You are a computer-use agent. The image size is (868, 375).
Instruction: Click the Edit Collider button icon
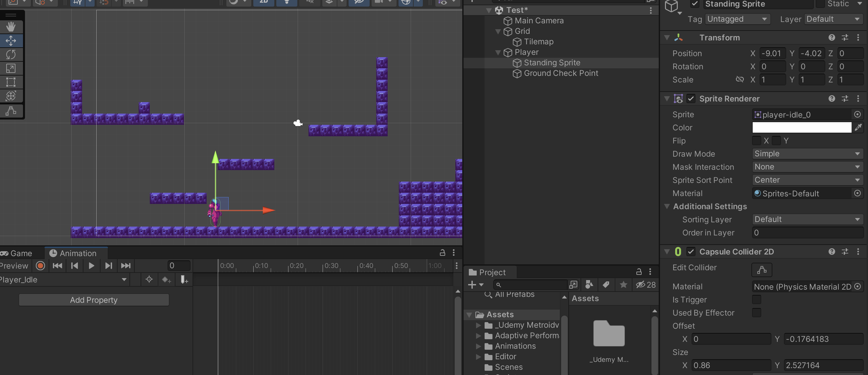(x=761, y=270)
